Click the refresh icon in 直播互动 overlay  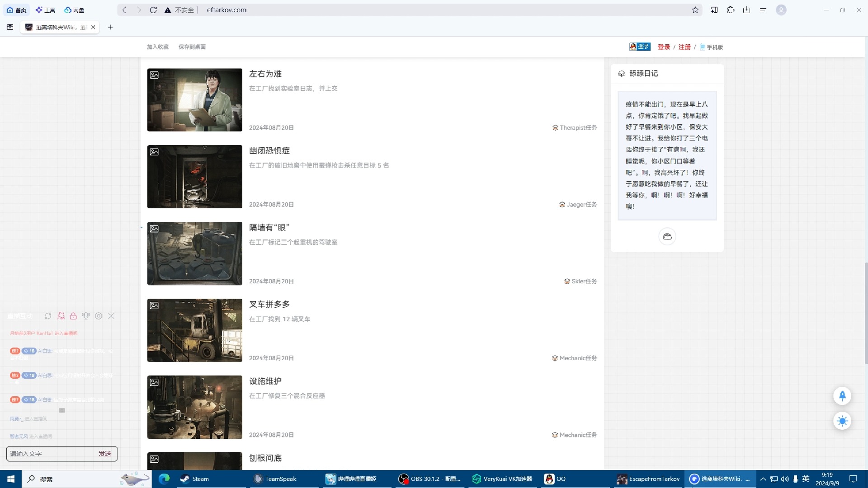pyautogui.click(x=48, y=316)
